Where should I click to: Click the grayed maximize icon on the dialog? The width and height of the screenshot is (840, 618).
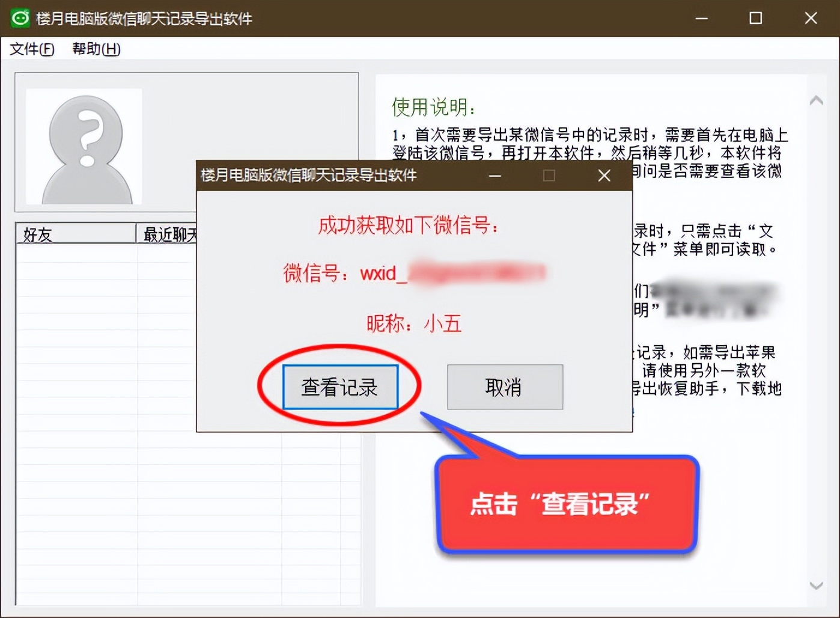(547, 176)
